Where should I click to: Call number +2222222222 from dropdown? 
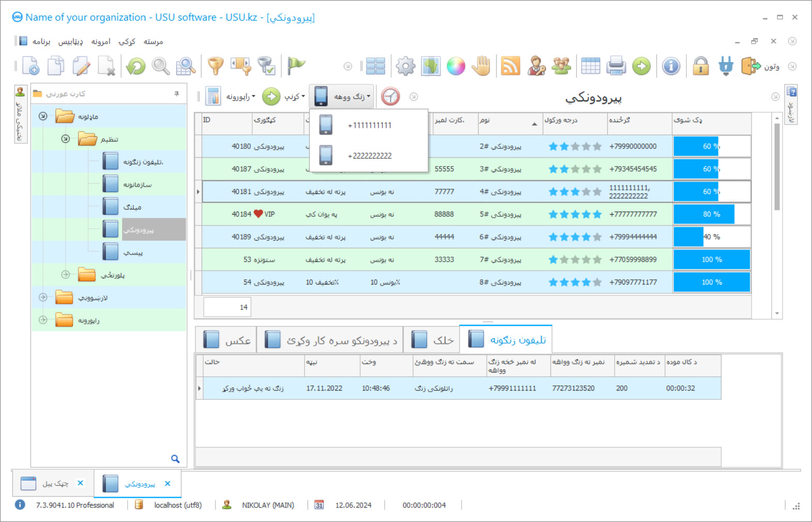click(369, 156)
